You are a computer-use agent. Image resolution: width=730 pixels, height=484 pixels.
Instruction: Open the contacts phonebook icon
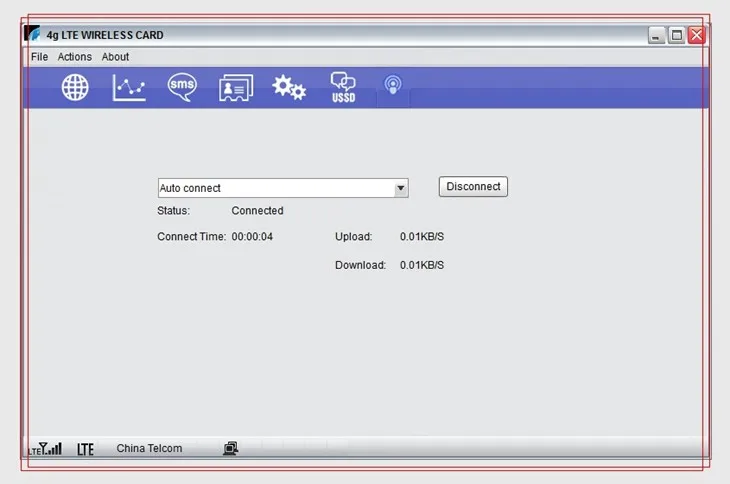pyautogui.click(x=236, y=88)
